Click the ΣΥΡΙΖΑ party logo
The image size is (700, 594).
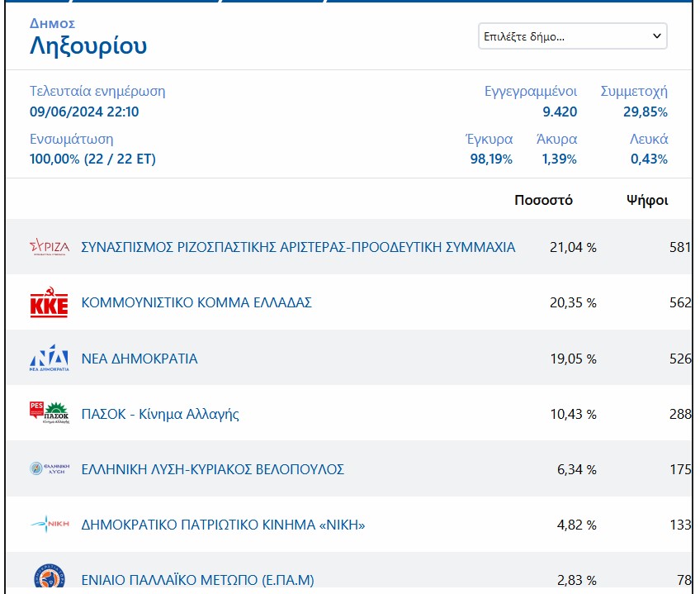coord(49,247)
